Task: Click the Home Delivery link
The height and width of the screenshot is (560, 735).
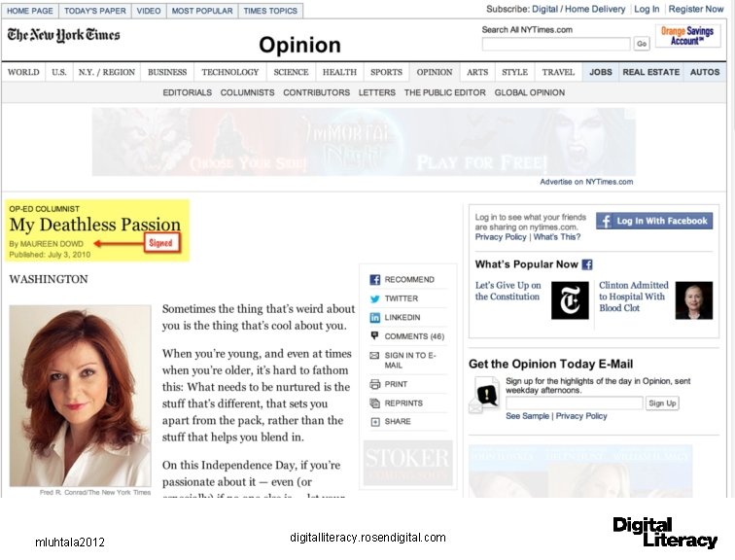Action: [x=595, y=9]
